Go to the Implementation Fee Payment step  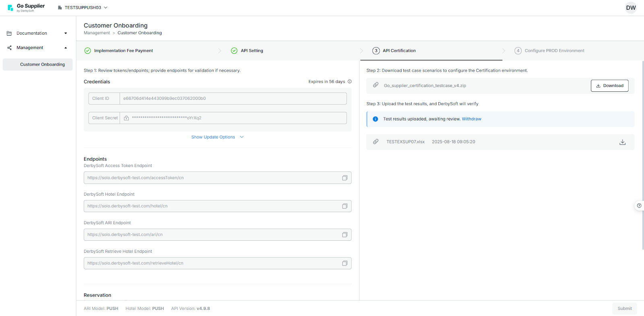(x=119, y=51)
